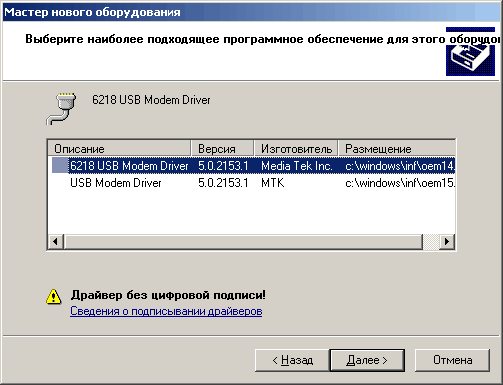Image resolution: width=503 pixels, height=385 pixels.
Task: Sort list by Версия column header
Action: 222,149
